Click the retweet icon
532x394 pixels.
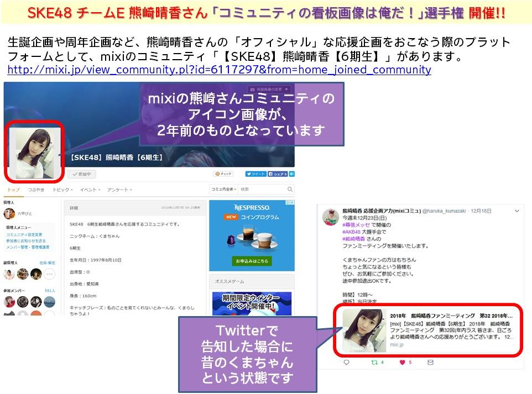click(x=374, y=363)
